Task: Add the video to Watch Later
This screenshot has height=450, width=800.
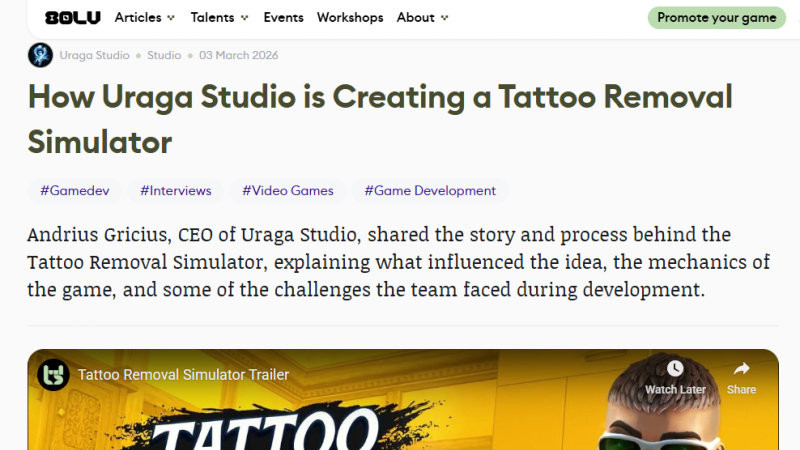Action: coord(675,378)
